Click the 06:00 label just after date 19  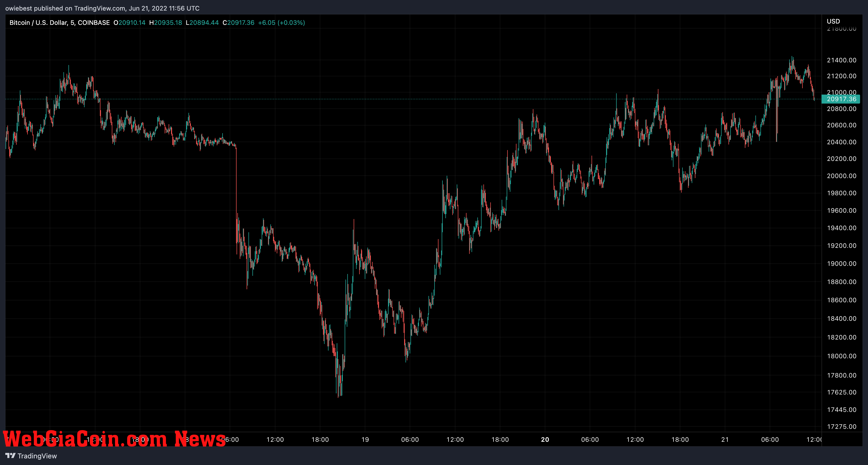tap(410, 440)
